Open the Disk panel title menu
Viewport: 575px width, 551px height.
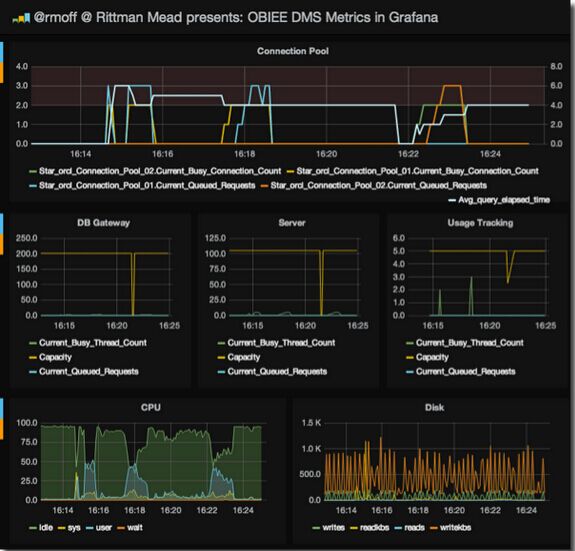click(x=434, y=408)
